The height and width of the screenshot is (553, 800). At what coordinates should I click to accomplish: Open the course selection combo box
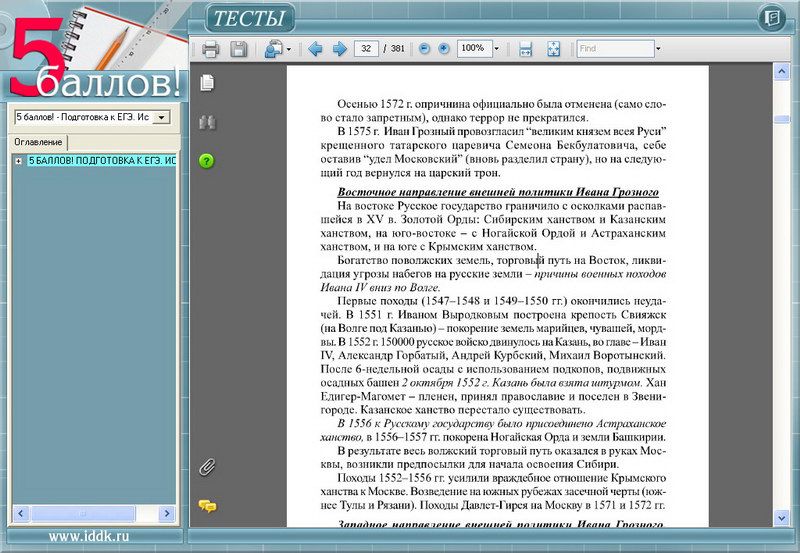pyautogui.click(x=163, y=118)
